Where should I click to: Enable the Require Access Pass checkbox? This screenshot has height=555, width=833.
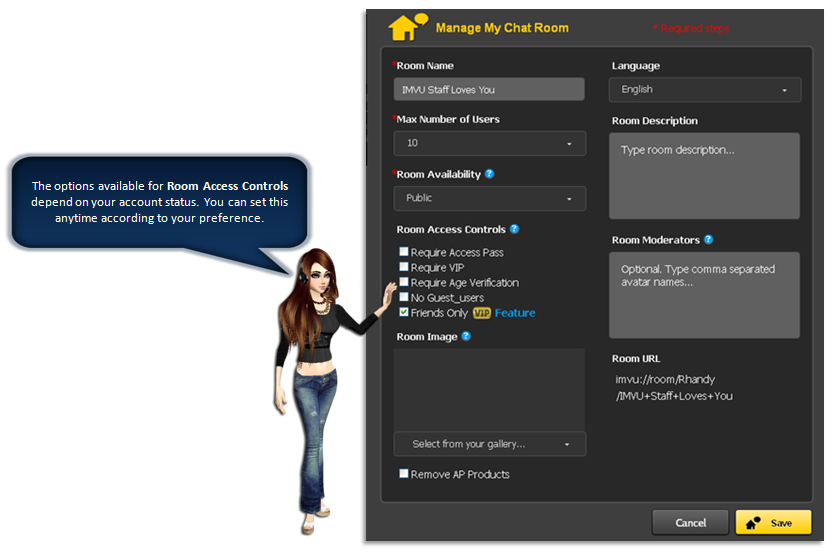tap(404, 253)
